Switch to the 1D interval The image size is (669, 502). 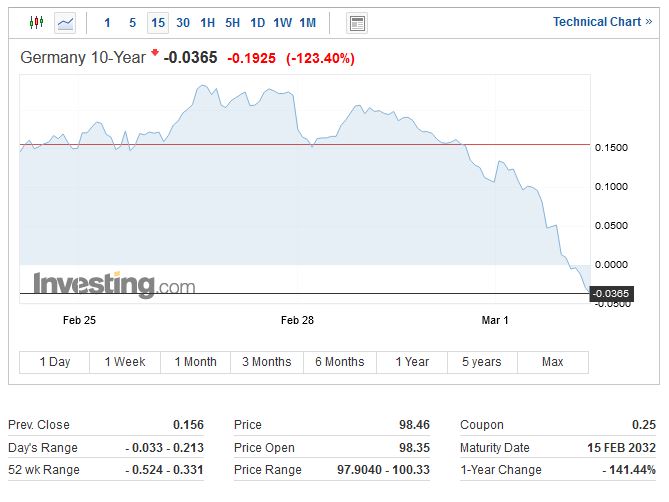tap(258, 22)
